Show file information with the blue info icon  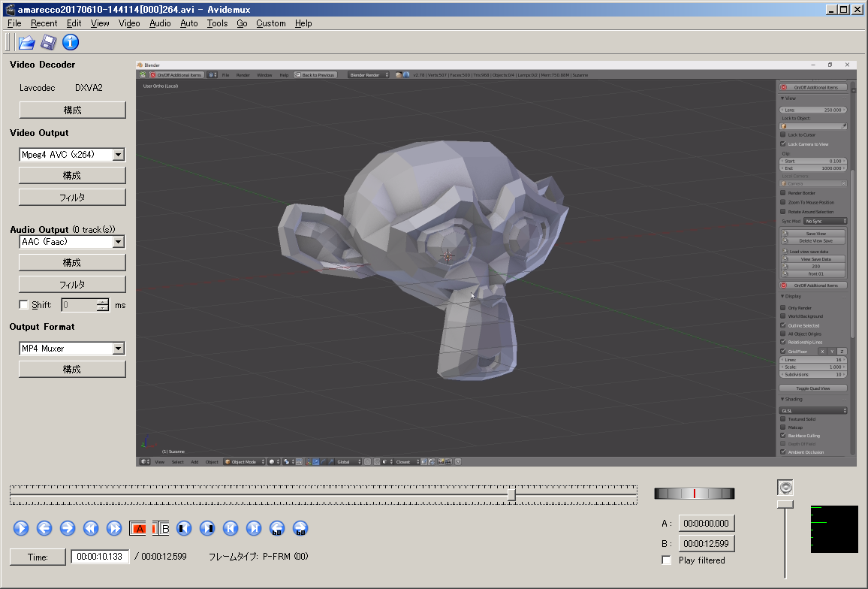(x=71, y=42)
